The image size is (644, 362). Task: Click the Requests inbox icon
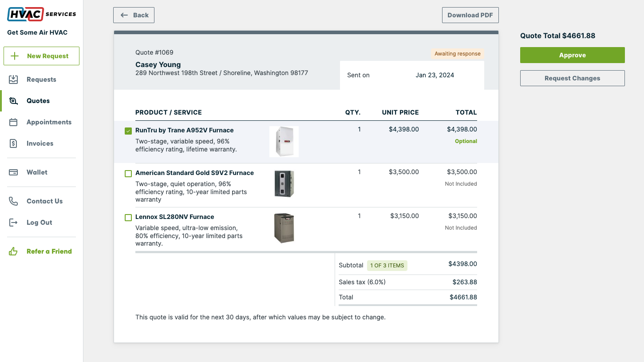13,80
